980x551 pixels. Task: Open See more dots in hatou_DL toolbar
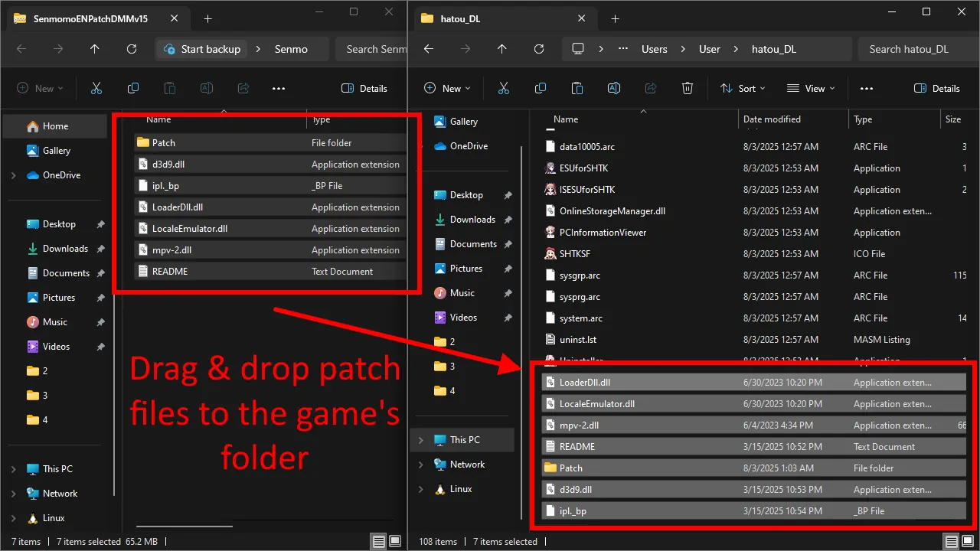click(x=867, y=88)
